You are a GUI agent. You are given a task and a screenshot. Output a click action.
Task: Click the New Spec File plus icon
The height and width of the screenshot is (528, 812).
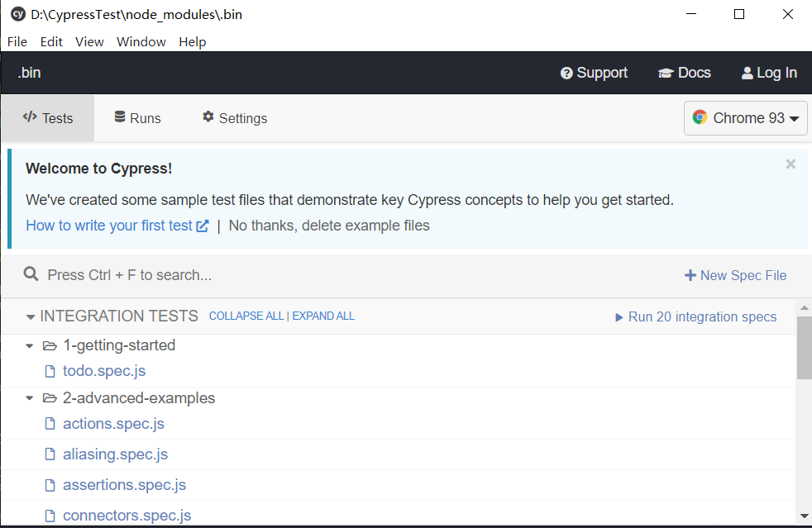coord(690,275)
